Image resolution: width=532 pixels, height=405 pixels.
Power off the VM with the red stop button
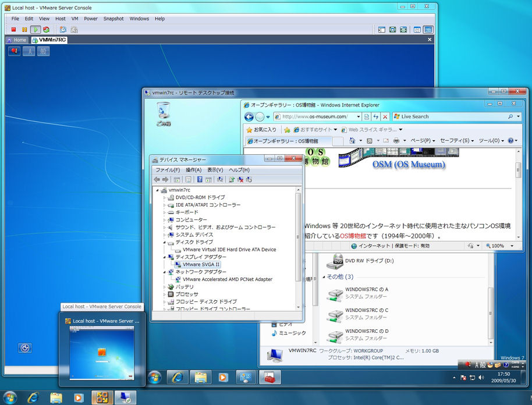(13, 30)
